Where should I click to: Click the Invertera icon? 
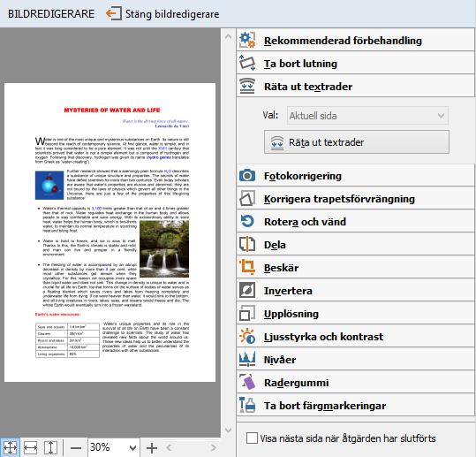pyautogui.click(x=247, y=290)
